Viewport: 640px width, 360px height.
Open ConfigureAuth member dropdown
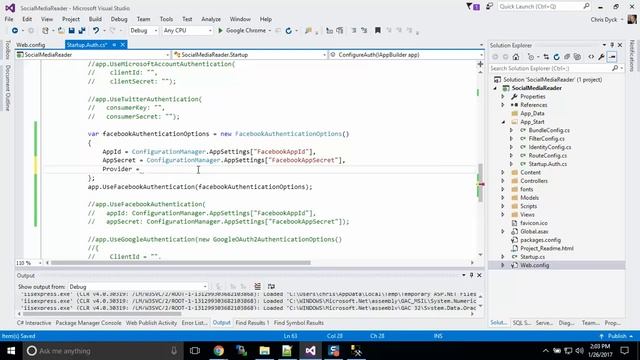tap(407, 55)
